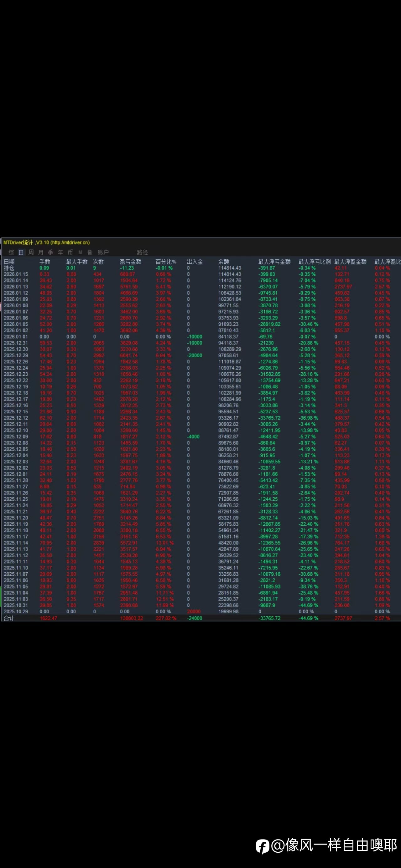Screen dimensions: 401x868
Task: Select the 2025.12.12 date row
Action: (16, 418)
